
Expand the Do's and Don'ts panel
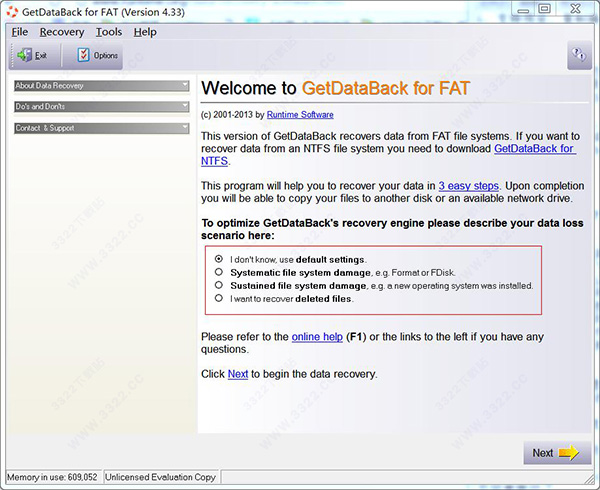pos(101,106)
